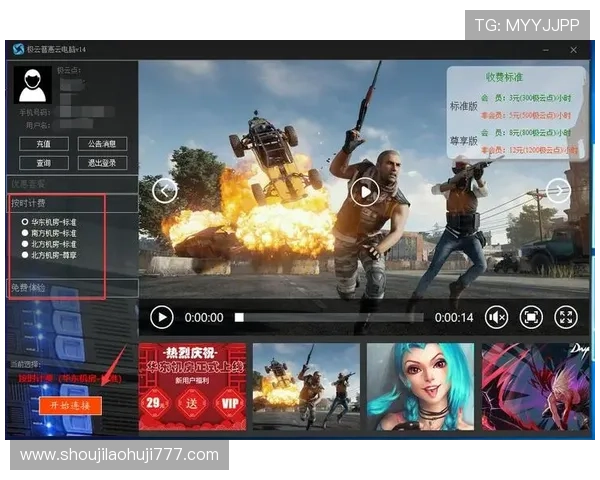The height and width of the screenshot is (480, 600).
Task: Open the blue-haired character thumbnail
Action: click(x=420, y=386)
